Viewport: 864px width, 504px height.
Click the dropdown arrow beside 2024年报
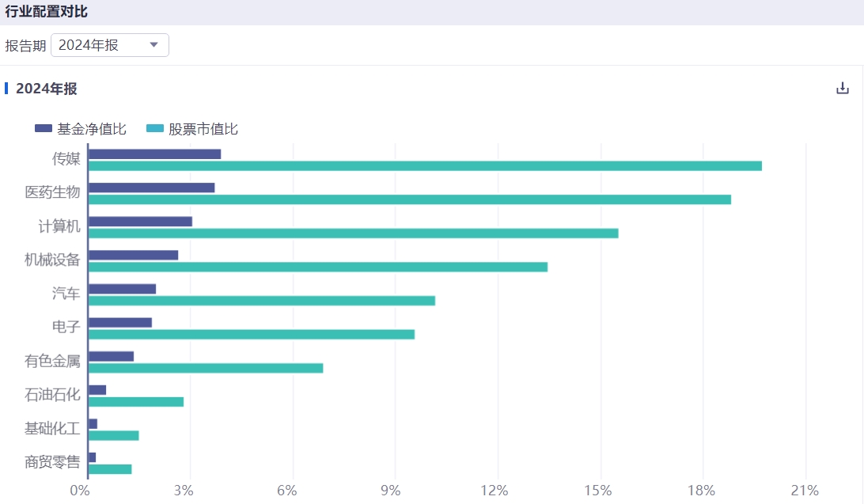(153, 45)
